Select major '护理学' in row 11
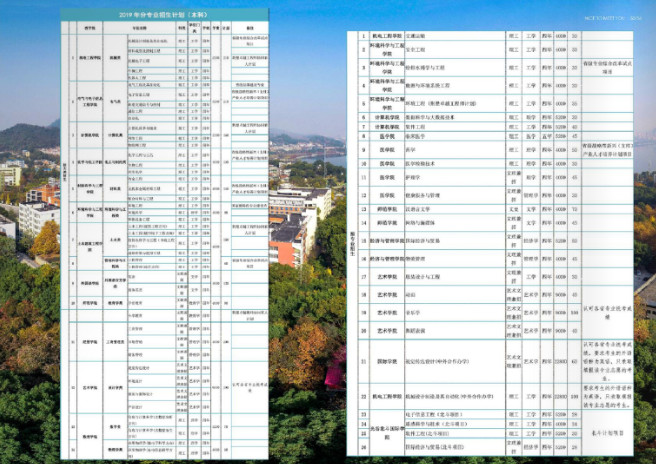Image resolution: width=656 pixels, height=464 pixels. 413,177
